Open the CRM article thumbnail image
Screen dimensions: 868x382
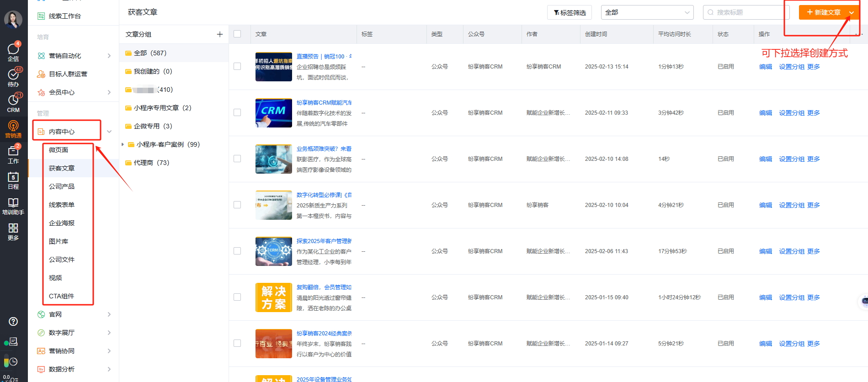[274, 113]
